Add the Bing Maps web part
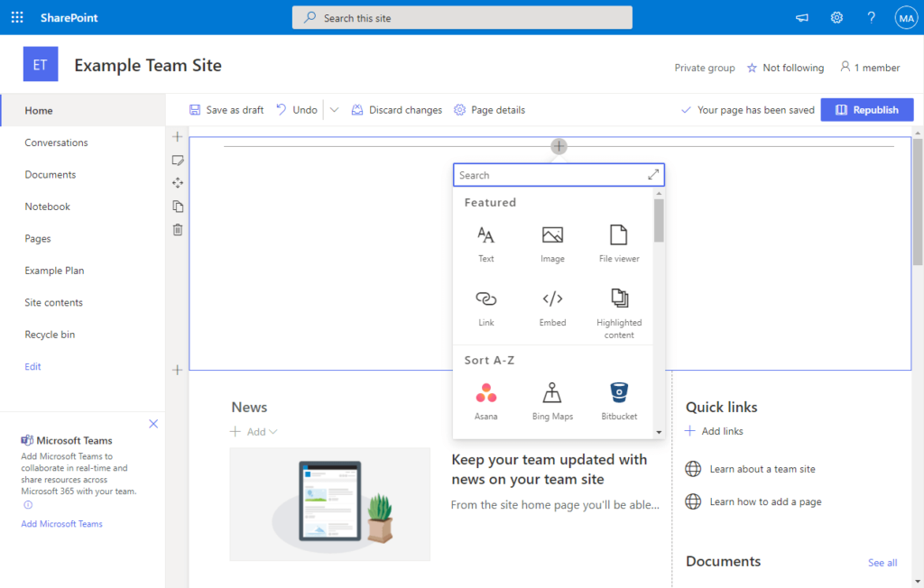Screen dimensions: 924x588 tap(553, 401)
